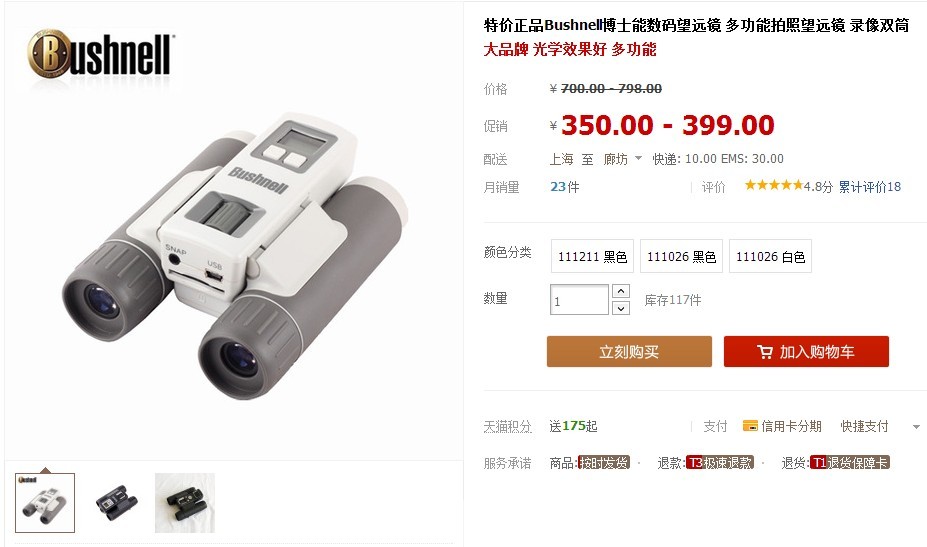Click the T1 退货保障卡 badge
Screen dimensions: 927x547
click(850, 462)
